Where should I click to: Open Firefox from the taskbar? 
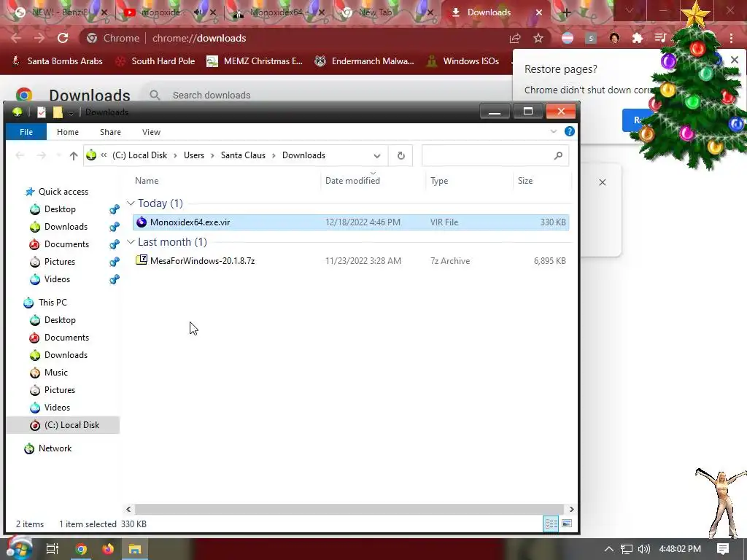(x=108, y=549)
